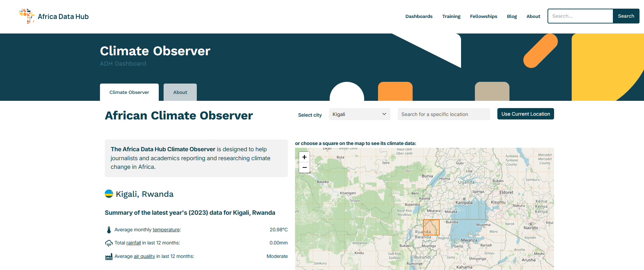
Task: Click the African Climate Observer heading
Action: 179,115
